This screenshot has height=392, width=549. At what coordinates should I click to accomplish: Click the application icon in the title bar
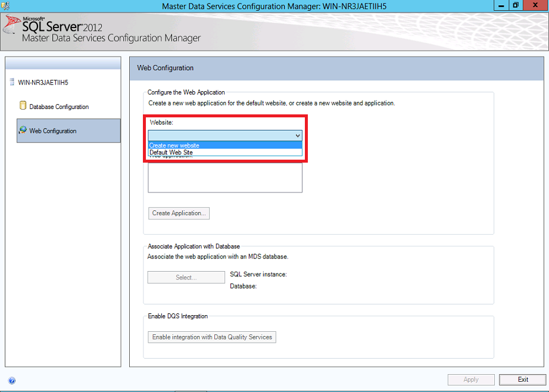pyautogui.click(x=5, y=5)
